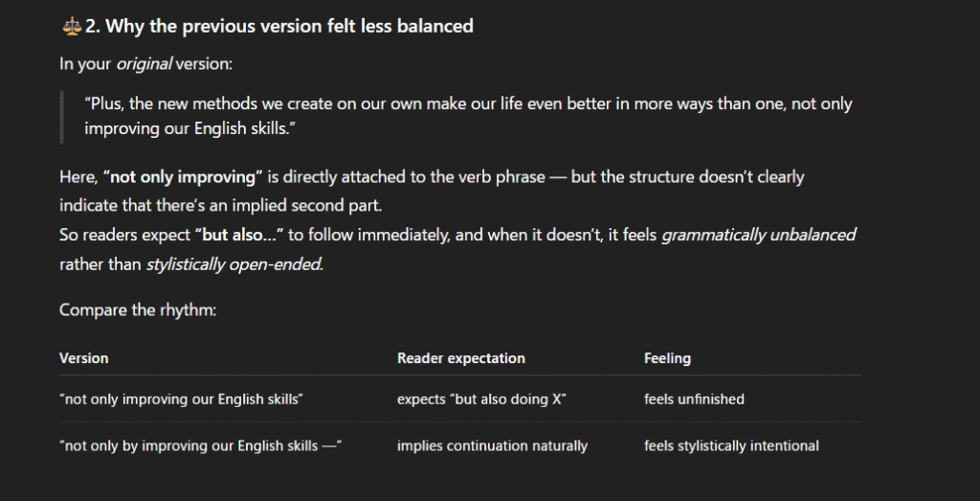The width and height of the screenshot is (980, 501).
Task: Click the "implies continuation naturally" table cell
Action: (x=492, y=445)
